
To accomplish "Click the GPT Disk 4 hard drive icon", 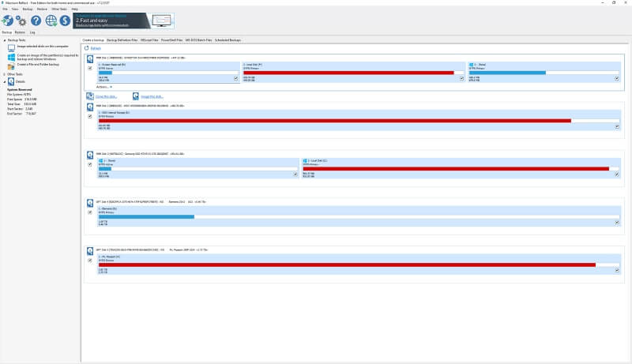I will [90, 203].
